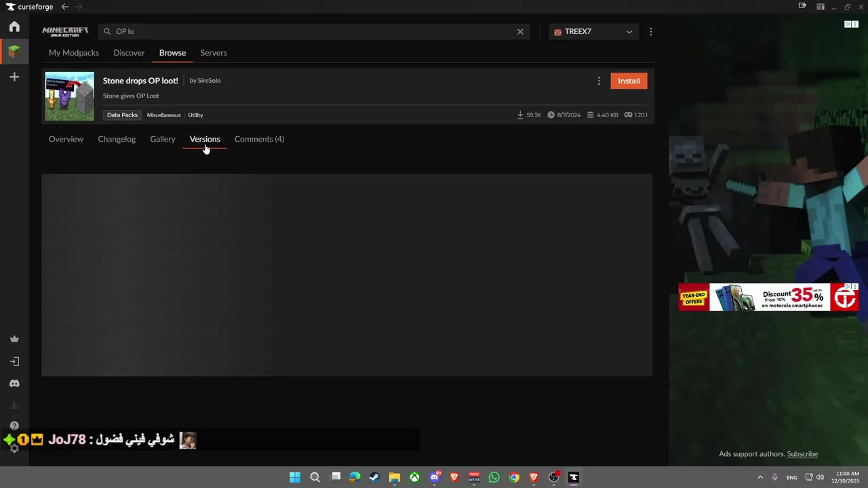Open File Explorer from taskbar
This screenshot has width=868, height=488.
394,477
